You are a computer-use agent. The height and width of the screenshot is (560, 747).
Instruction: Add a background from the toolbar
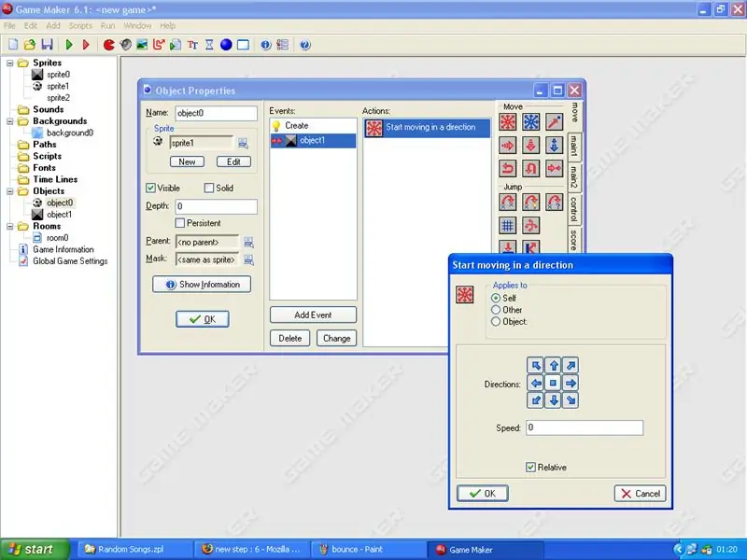coord(142,45)
